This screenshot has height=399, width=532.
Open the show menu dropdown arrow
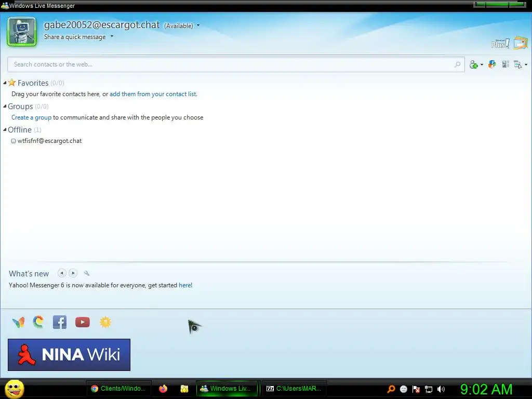tap(526, 64)
